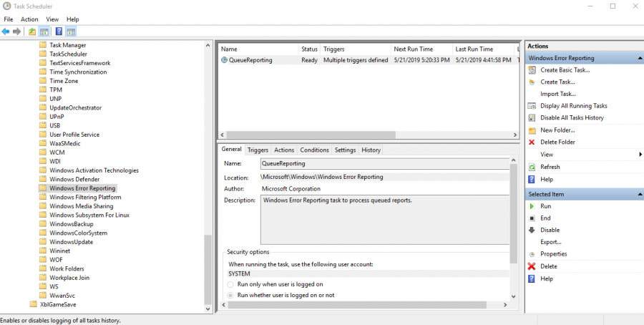
Task: Click the New Folder icon
Action: point(532,130)
